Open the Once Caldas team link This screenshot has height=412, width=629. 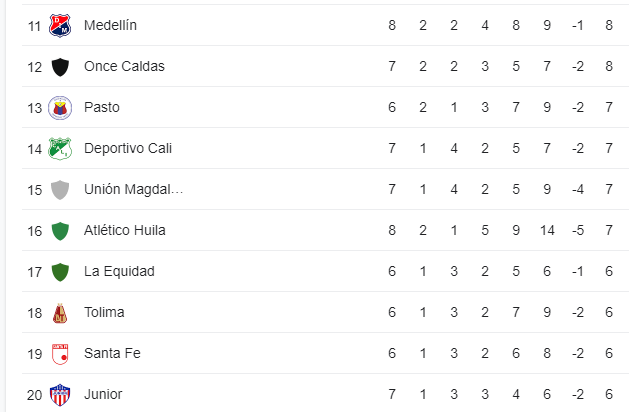pos(124,66)
